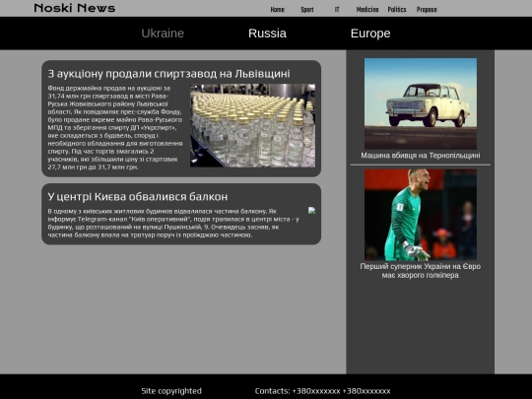
Task: Click the Noski News site logo
Action: [x=75, y=8]
